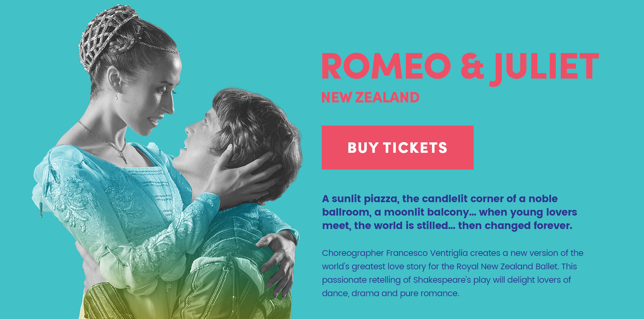644x319 pixels.
Task: Click the New Zealand subtitle
Action: (370, 98)
